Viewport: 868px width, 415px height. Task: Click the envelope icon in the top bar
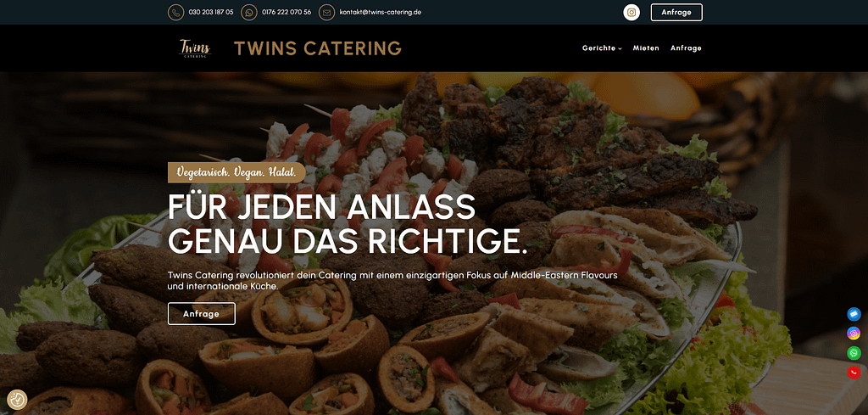tap(326, 12)
